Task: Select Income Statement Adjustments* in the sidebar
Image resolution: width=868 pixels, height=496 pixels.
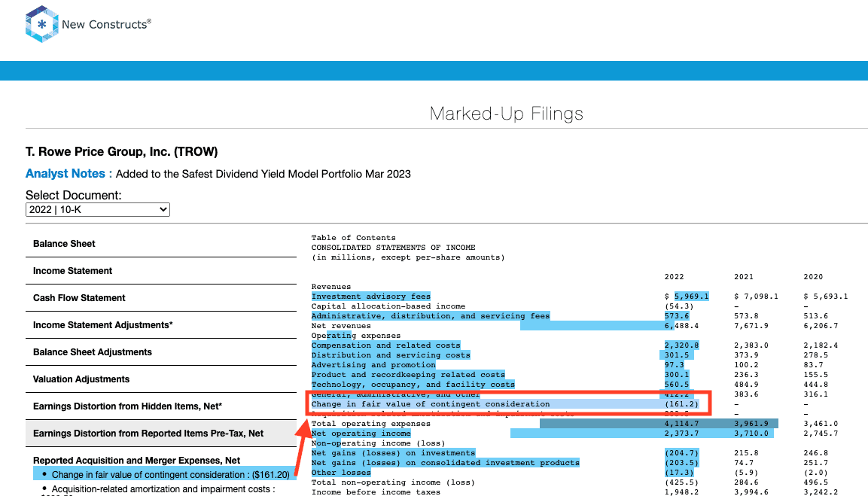Action: coord(103,325)
